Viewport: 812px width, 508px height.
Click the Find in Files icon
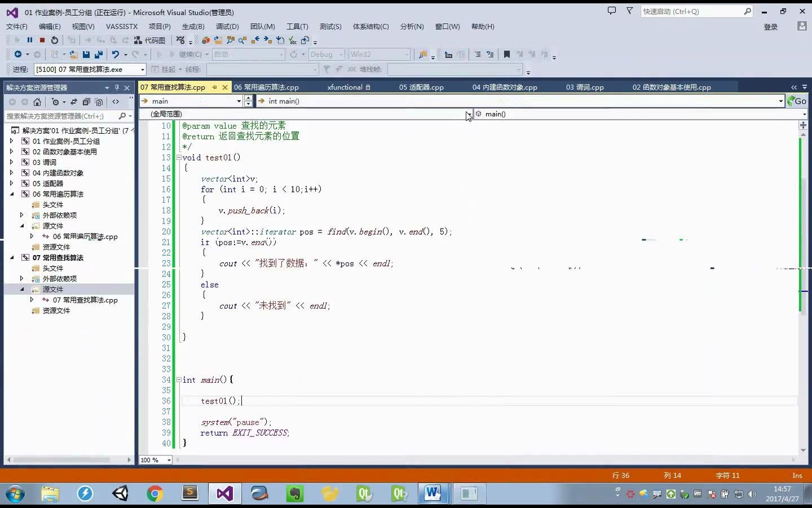[x=422, y=54]
